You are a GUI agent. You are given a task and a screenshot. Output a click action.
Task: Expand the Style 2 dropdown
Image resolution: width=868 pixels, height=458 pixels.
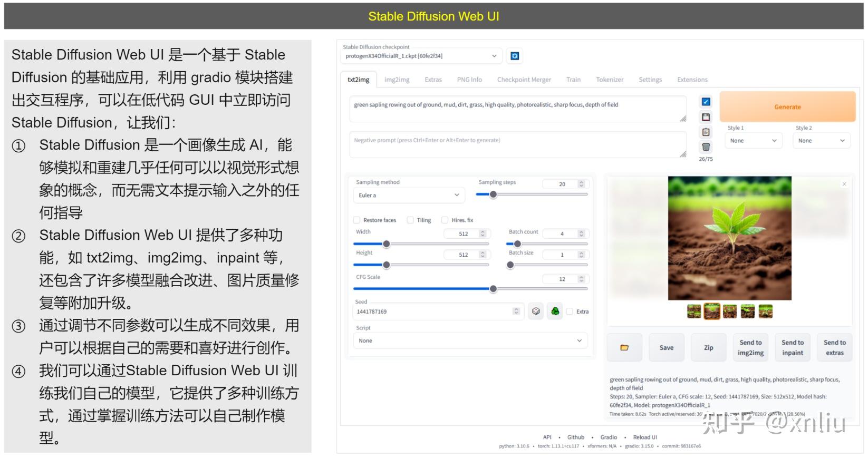(821, 141)
